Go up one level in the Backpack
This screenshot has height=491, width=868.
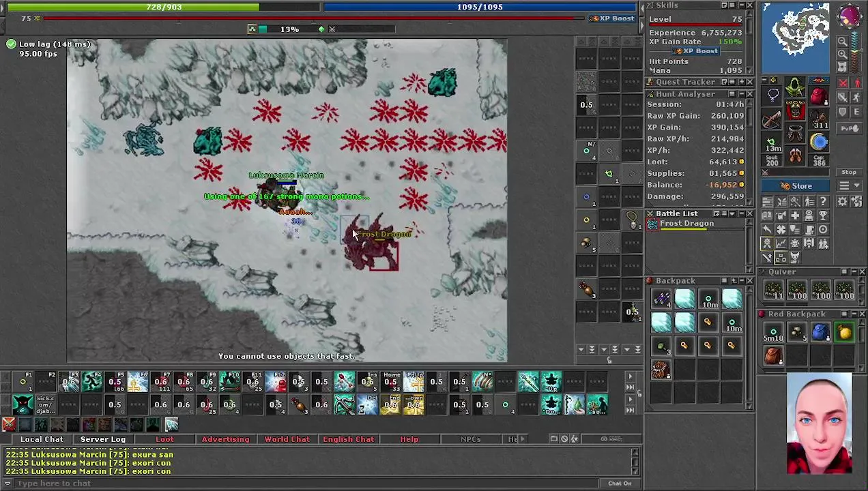pyautogui.click(x=734, y=281)
